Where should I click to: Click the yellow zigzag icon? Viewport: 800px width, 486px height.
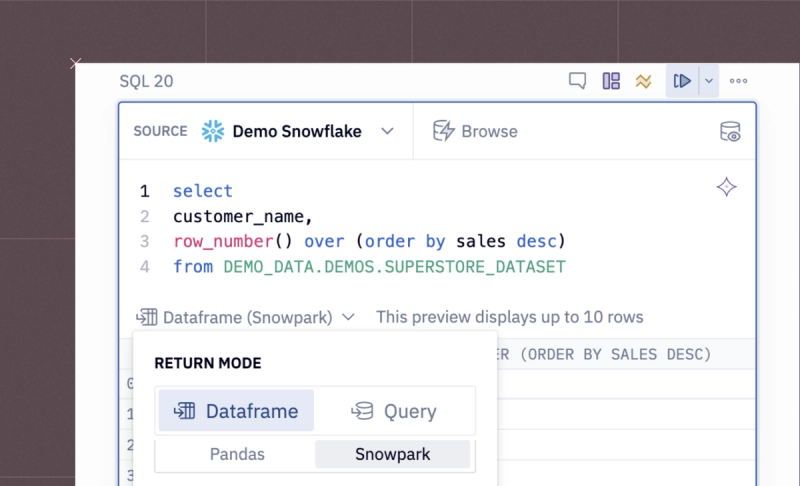[643, 81]
